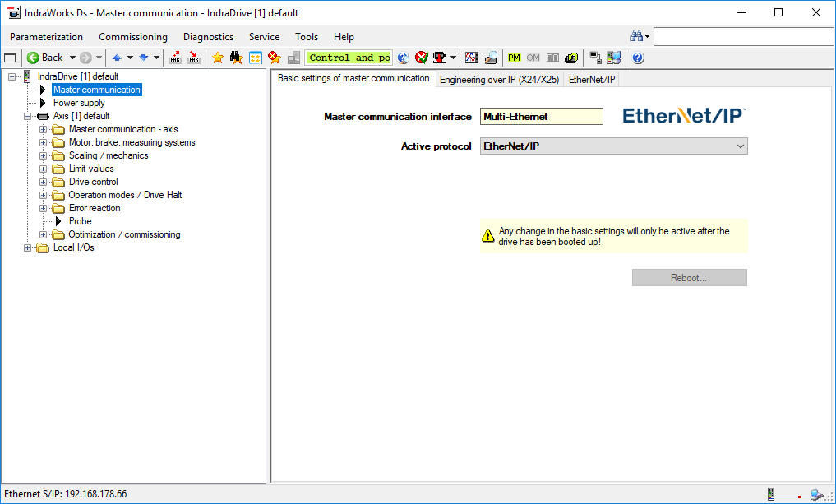
Task: Expand Master communication - axis folder
Action: tap(44, 130)
